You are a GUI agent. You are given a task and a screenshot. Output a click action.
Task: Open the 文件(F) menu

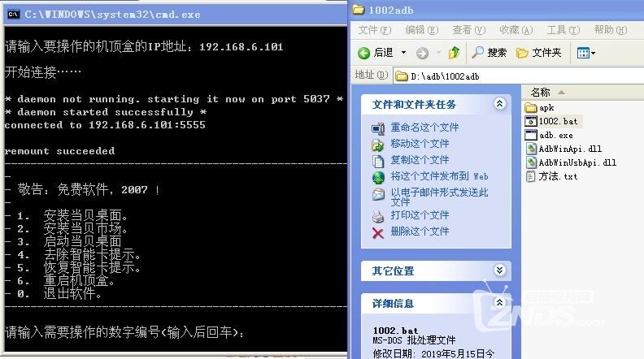(x=374, y=30)
